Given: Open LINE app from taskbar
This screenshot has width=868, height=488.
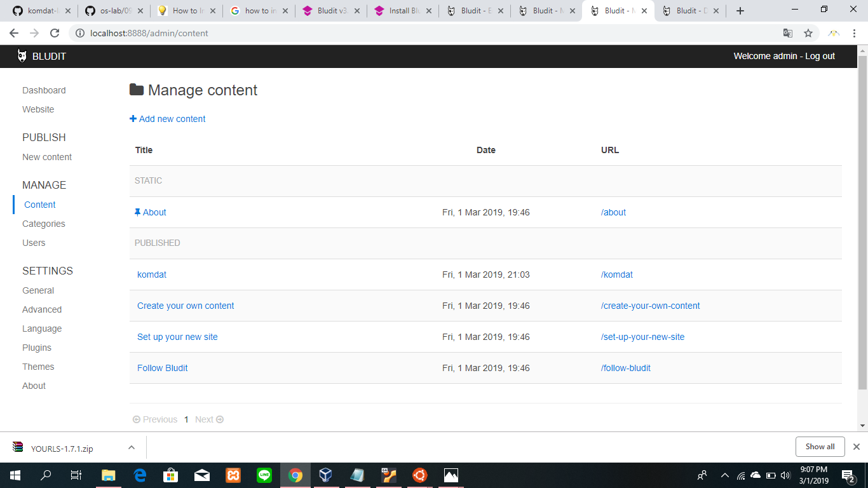Looking at the screenshot, I should (264, 475).
